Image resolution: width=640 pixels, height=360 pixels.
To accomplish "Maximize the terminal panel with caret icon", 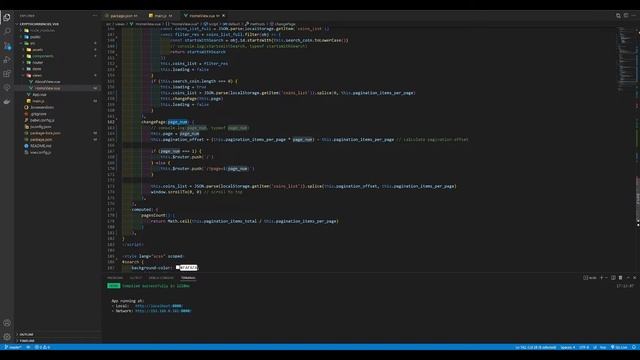I will pyautogui.click(x=628, y=278).
